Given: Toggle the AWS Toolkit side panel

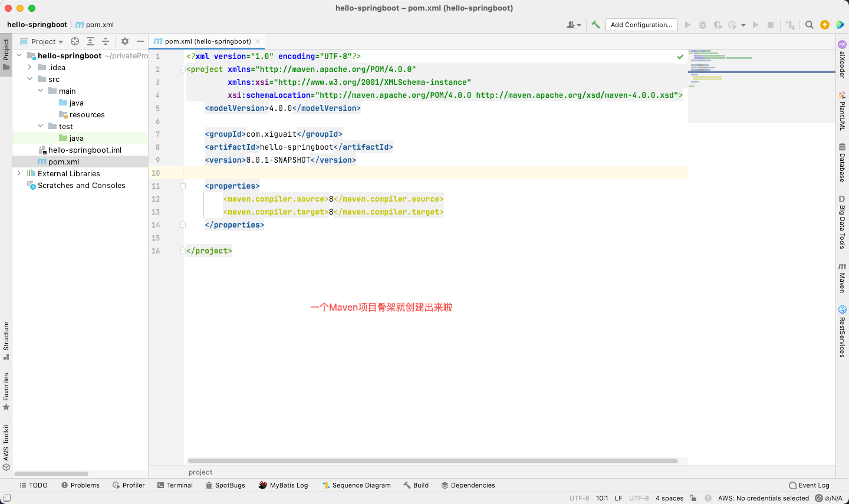Looking at the screenshot, I should 6,447.
